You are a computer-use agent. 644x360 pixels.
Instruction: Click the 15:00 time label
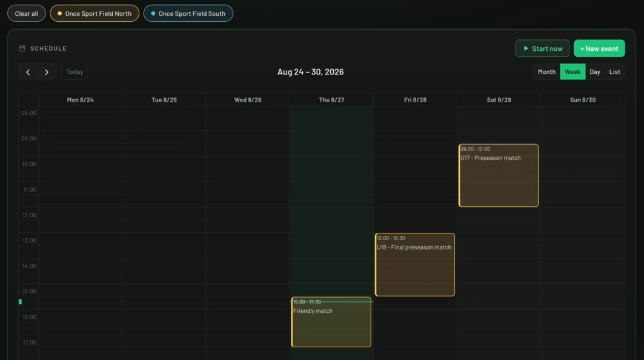pos(29,292)
